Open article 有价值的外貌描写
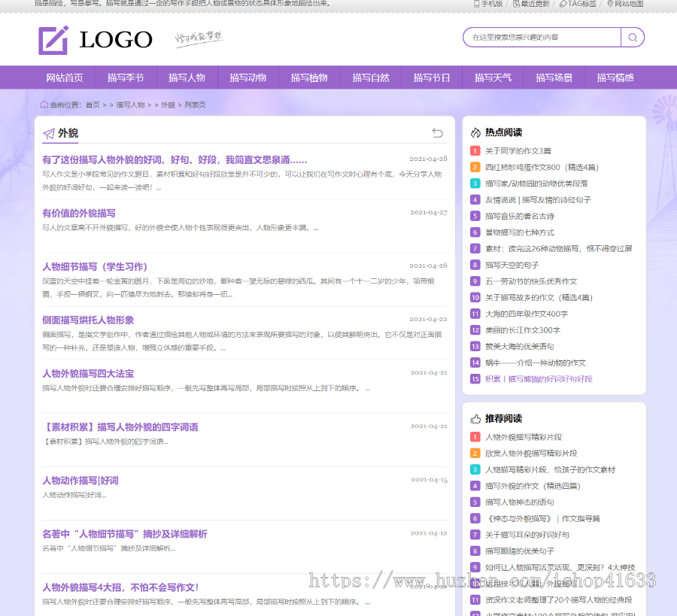 click(78, 214)
